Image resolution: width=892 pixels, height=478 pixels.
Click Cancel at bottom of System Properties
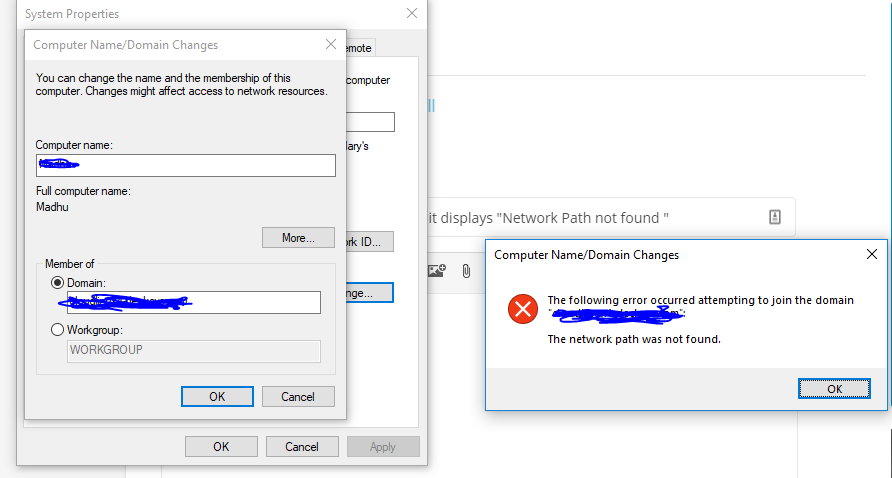[x=302, y=447]
